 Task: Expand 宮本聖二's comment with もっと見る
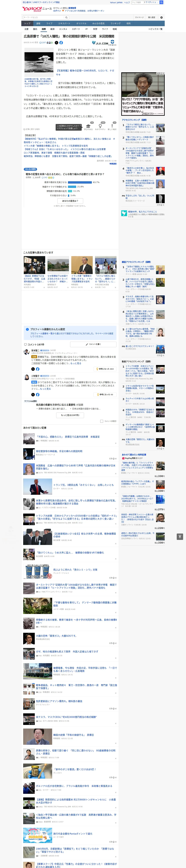(76, 364)
